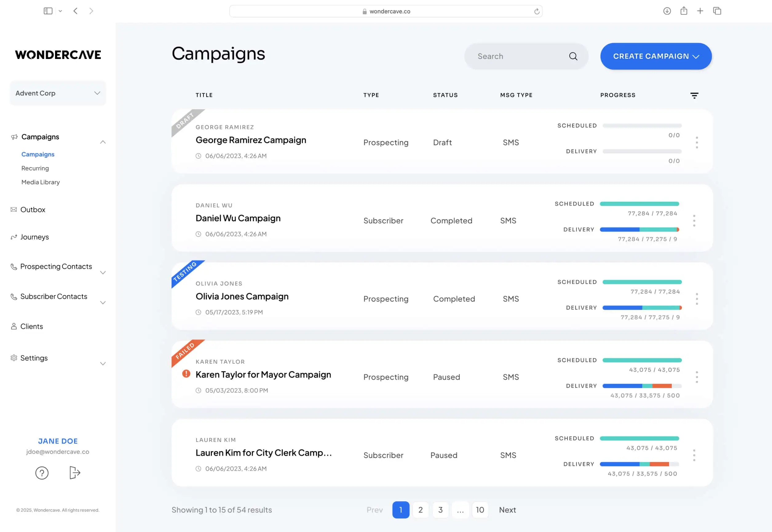Go to pagination page 1

401,510
